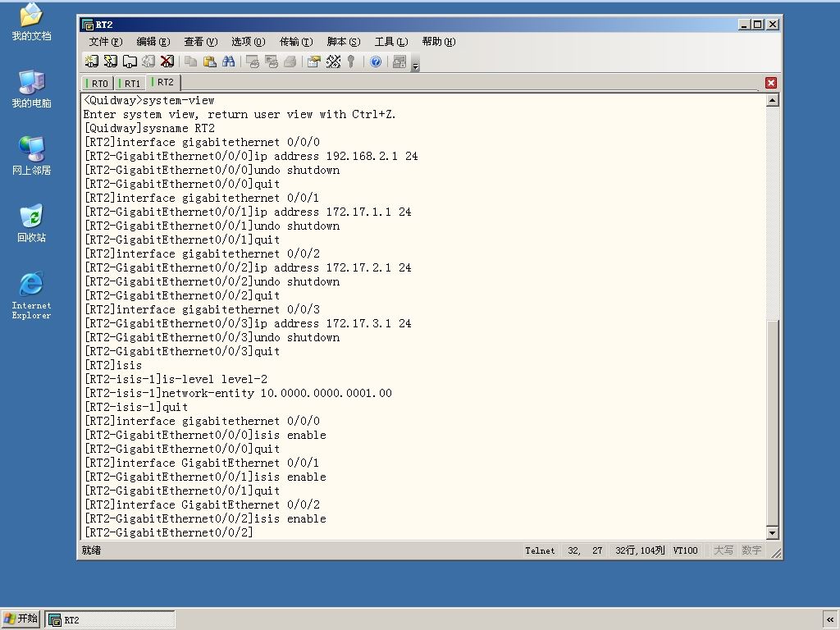840x630 pixels.
Task: Click the '[RT2]isis' command line
Action: [113, 365]
